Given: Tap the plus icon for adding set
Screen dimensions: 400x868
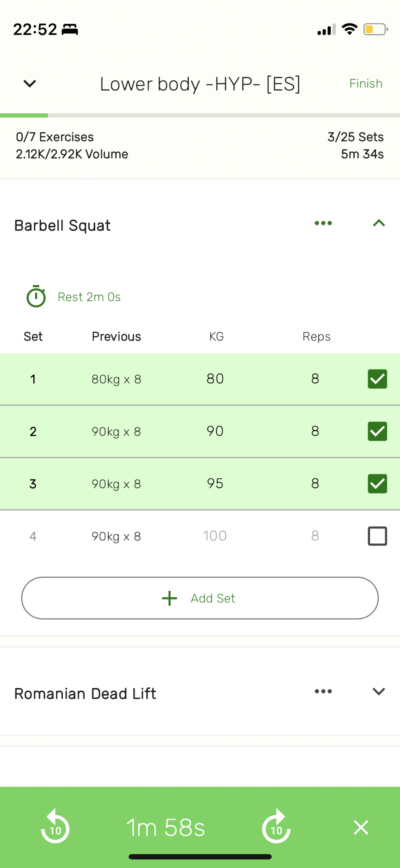Looking at the screenshot, I should pos(169,598).
